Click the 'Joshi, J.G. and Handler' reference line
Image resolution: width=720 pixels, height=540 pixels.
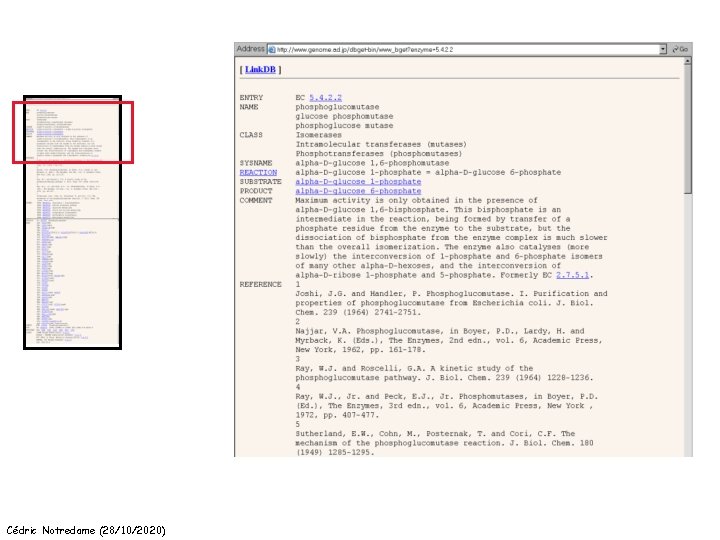[x=451, y=293]
